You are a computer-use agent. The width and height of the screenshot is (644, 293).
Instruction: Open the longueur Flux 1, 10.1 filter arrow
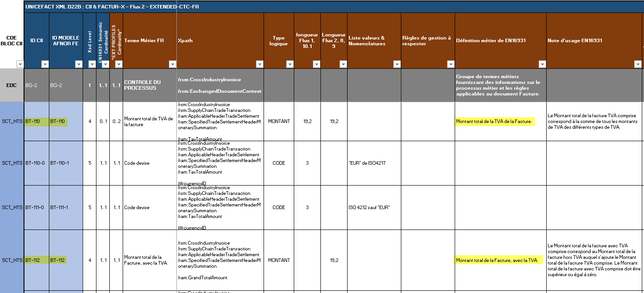316,64
